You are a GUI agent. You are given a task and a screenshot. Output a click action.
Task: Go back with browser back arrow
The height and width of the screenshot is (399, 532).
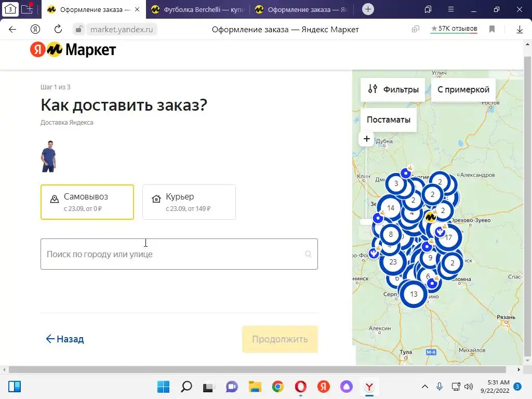[12, 30]
